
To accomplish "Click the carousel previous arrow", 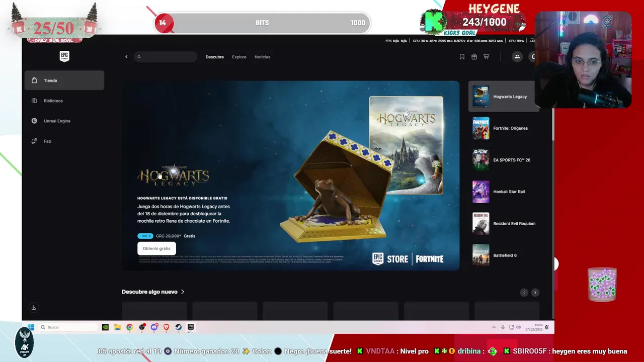I will tap(524, 292).
